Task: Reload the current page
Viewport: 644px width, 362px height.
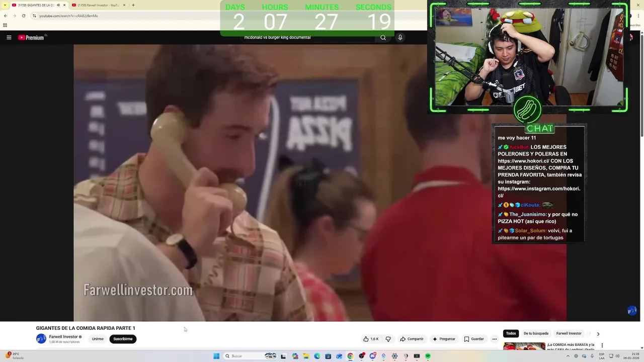Action: [x=23, y=16]
